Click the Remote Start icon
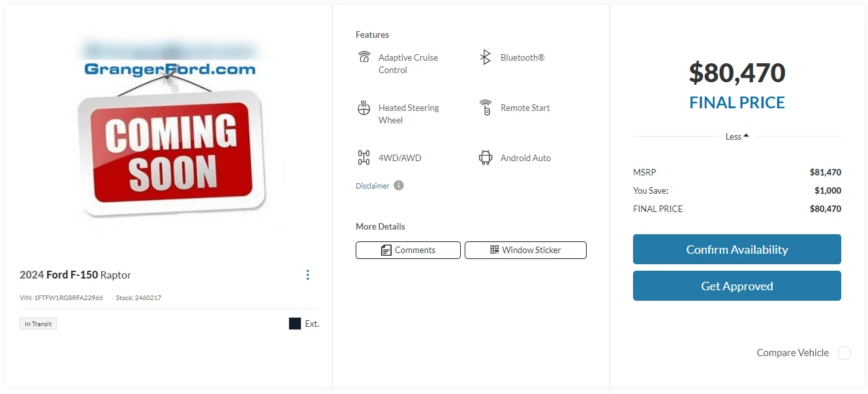 click(485, 108)
